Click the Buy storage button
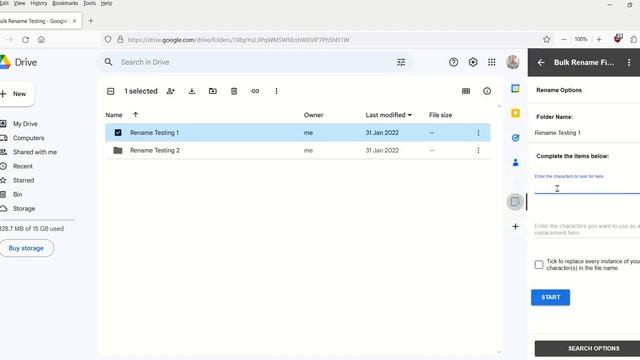Image resolution: width=640 pixels, height=360 pixels. [x=26, y=248]
